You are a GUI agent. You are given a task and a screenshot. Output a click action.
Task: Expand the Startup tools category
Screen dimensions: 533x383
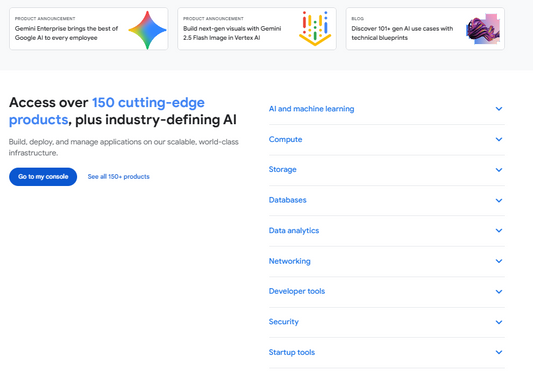pos(386,352)
